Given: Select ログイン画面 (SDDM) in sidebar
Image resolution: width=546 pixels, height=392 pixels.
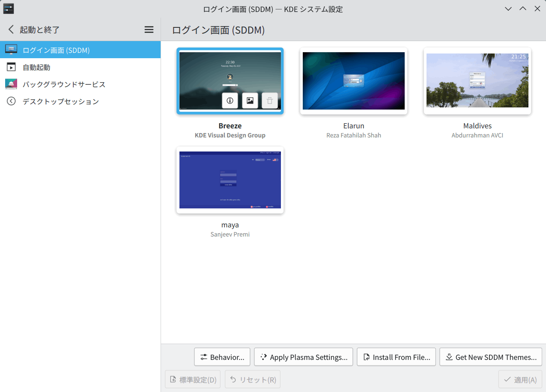Looking at the screenshot, I should point(80,50).
